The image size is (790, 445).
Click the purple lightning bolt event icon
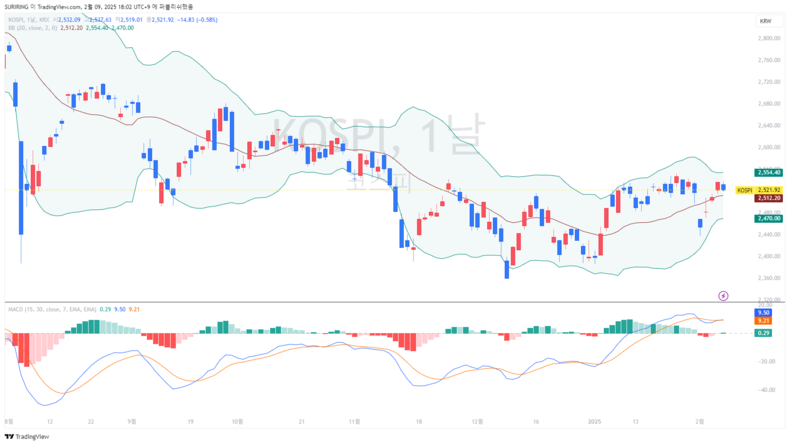coord(723,296)
